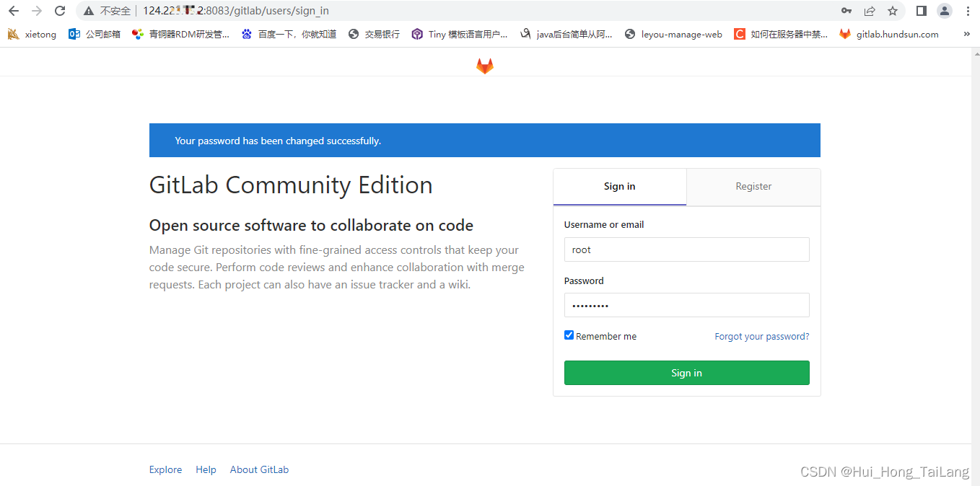Switch to the Register tab
Screen dimensions: 980x486
tap(753, 187)
